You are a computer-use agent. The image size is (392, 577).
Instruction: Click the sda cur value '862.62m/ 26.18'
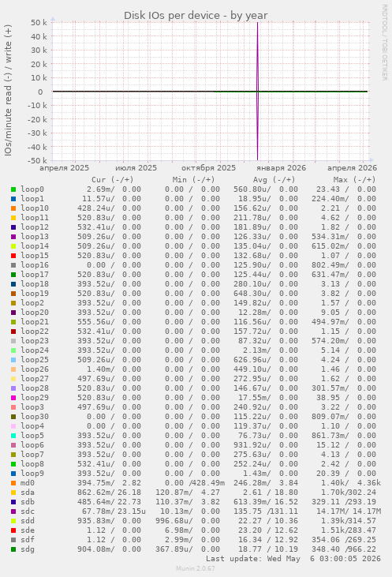coord(109,493)
